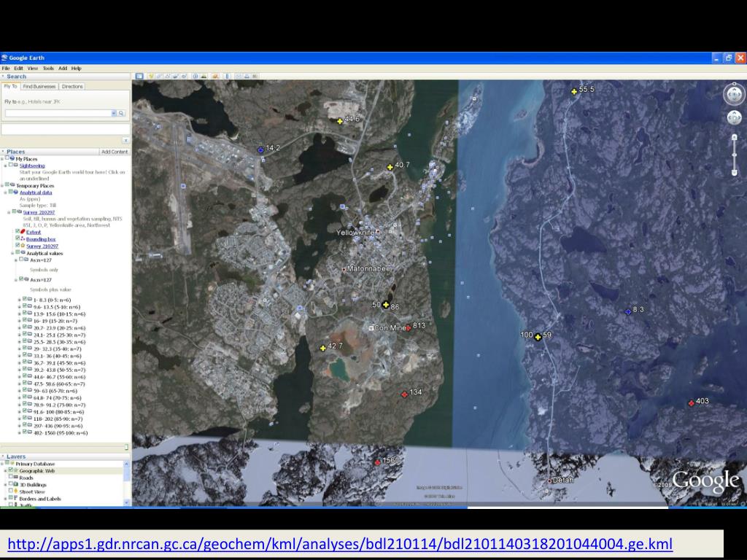Click the Google Earth title bar logo

[5, 58]
